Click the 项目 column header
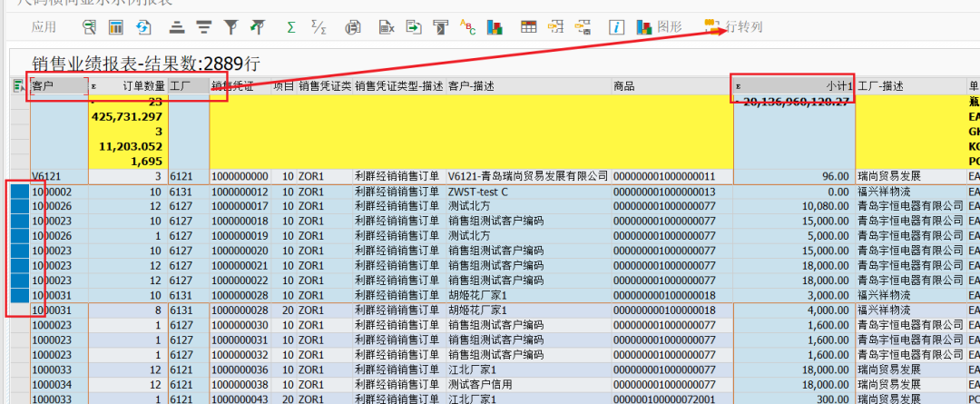The height and width of the screenshot is (404, 980). point(284,86)
